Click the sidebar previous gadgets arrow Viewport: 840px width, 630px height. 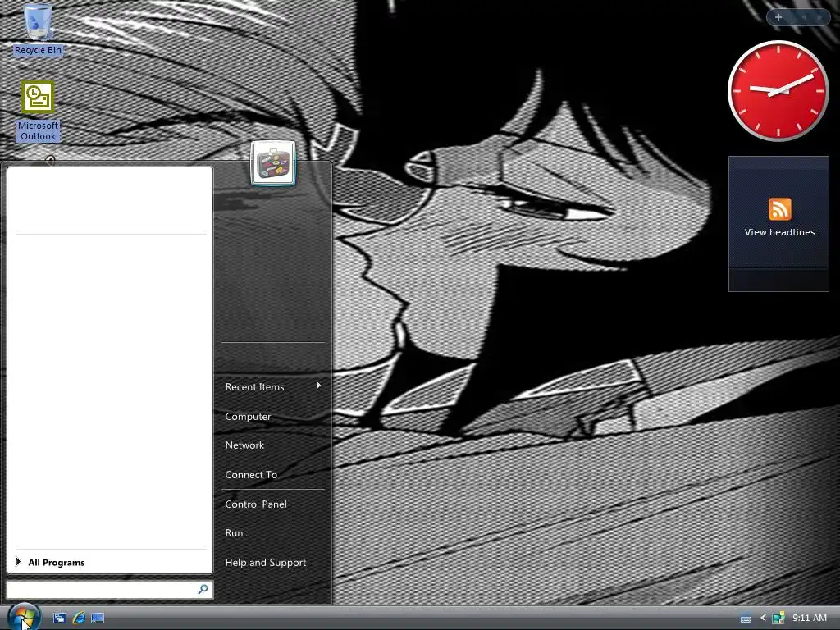tap(804, 17)
